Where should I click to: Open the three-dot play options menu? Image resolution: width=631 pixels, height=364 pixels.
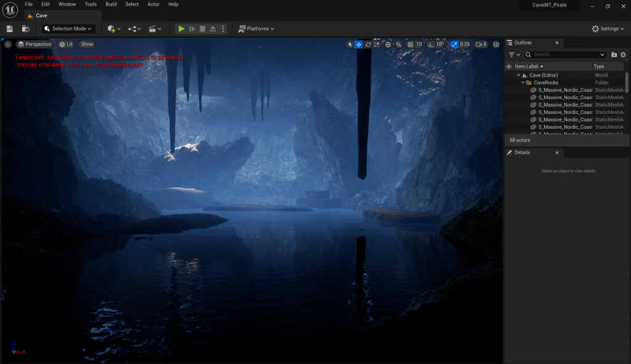pyautogui.click(x=223, y=28)
